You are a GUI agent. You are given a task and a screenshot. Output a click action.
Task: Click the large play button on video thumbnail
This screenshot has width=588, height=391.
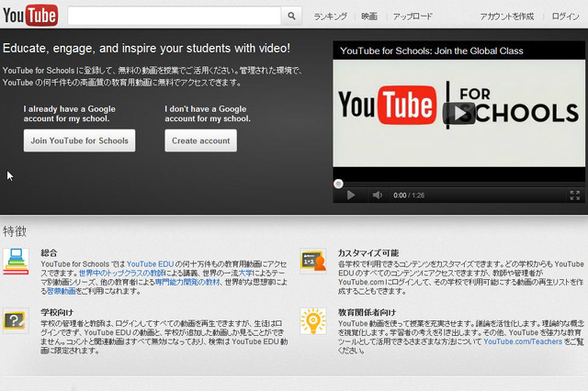click(458, 112)
